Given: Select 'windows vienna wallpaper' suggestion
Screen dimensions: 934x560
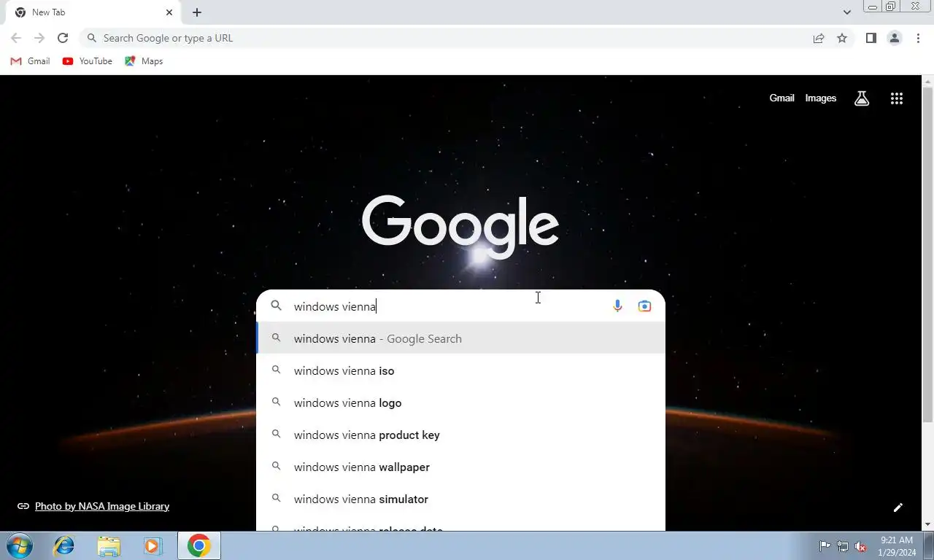Looking at the screenshot, I should click(460, 467).
